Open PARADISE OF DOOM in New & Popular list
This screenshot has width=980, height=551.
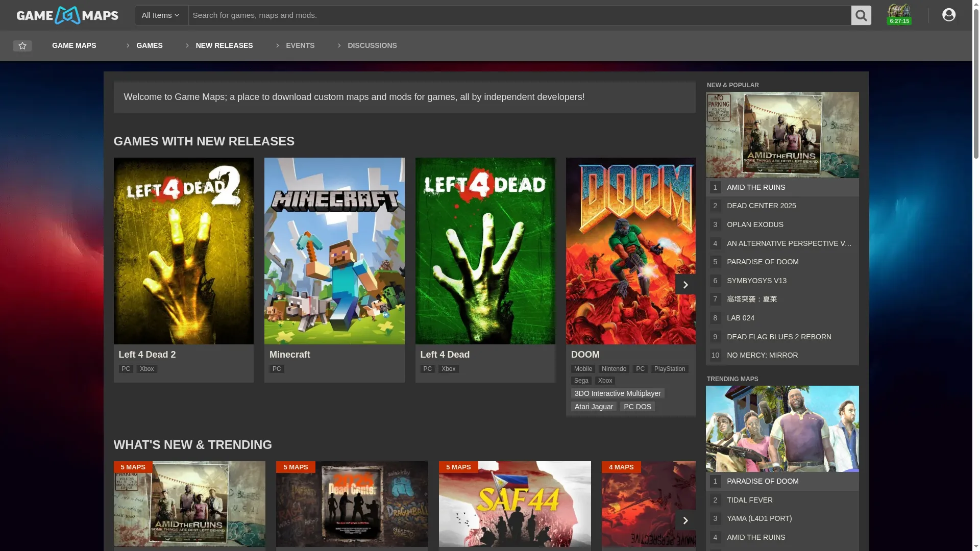point(782,262)
